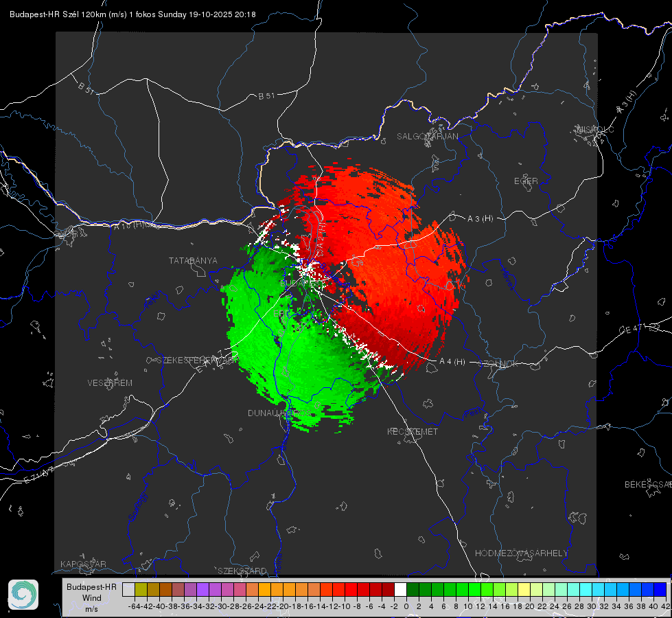Pick the dark blue swatch between 40 and 42

coord(660,590)
